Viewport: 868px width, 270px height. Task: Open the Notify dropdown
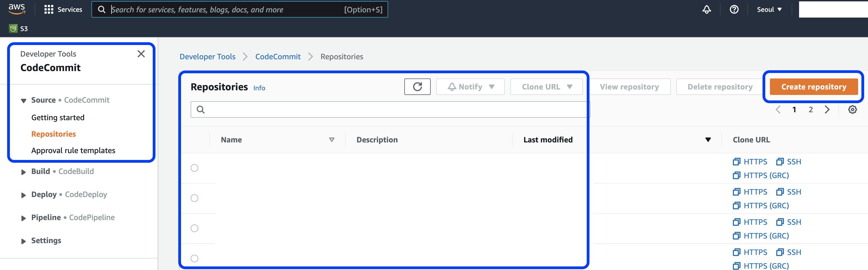click(x=470, y=87)
